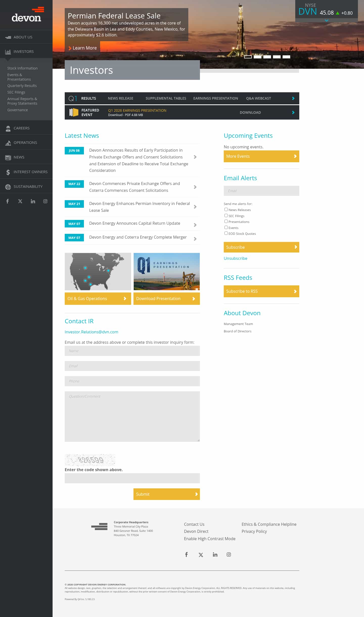Click the Download Presentation button

(167, 299)
